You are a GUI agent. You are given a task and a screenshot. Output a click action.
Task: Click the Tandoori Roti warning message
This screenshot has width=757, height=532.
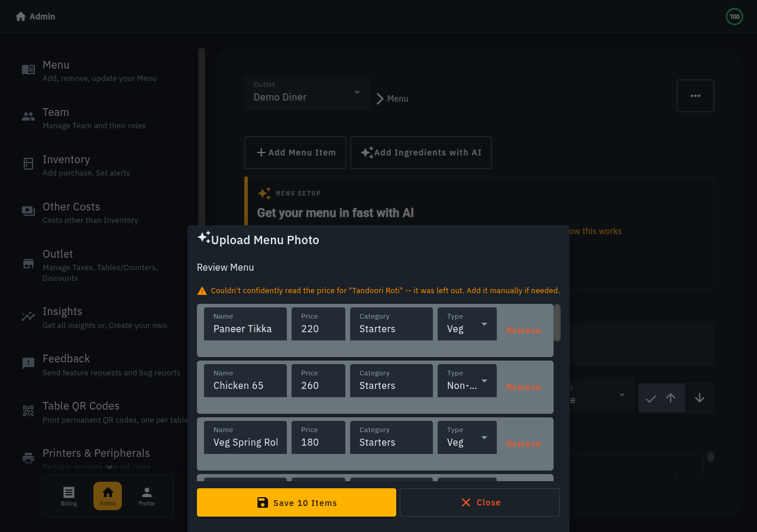[x=378, y=291]
